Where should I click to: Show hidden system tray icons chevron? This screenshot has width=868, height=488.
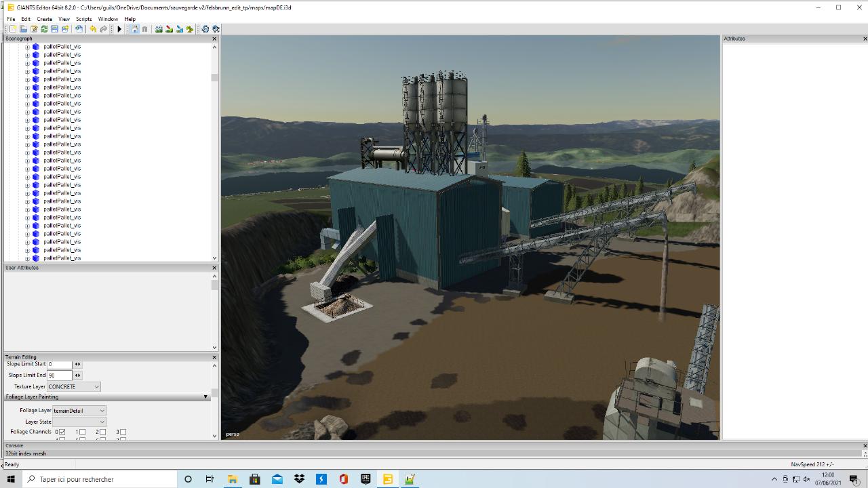pyautogui.click(x=774, y=479)
